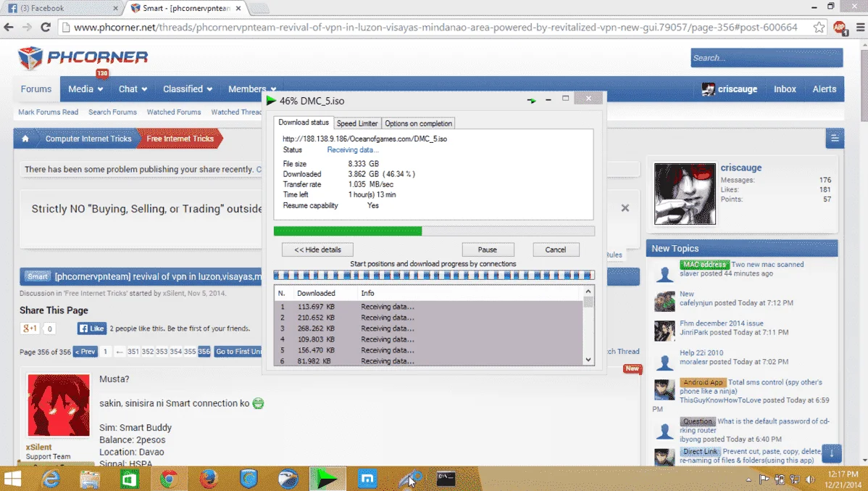The height and width of the screenshot is (491, 868).
Task: Cancel the DMC_5.iso download
Action: pos(556,250)
